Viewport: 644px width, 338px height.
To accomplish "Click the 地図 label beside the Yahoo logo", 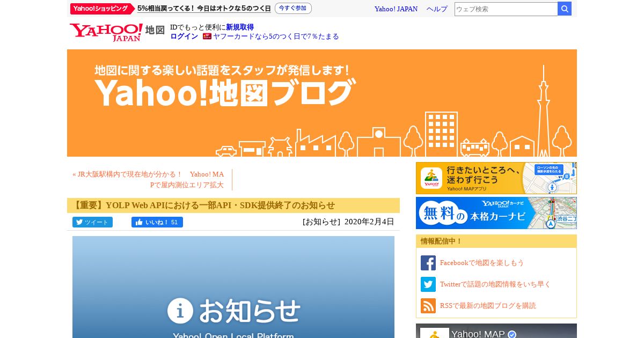I will [x=155, y=30].
